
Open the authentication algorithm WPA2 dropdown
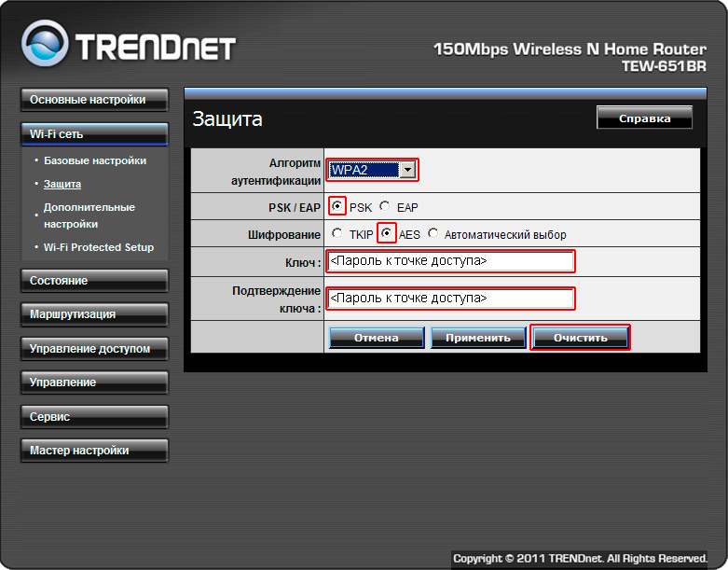pyautogui.click(x=372, y=170)
